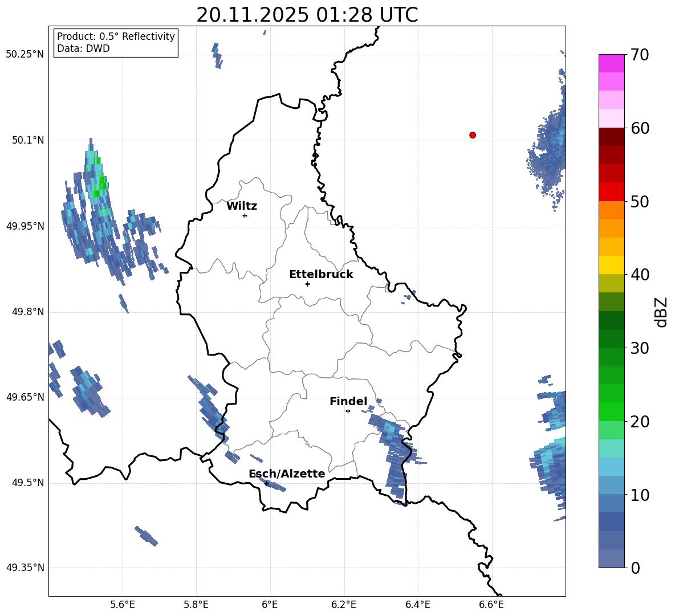The height and width of the screenshot is (616, 675).
Task: Pick the orange swatch just below 50 dBZ
Action: 611,210
